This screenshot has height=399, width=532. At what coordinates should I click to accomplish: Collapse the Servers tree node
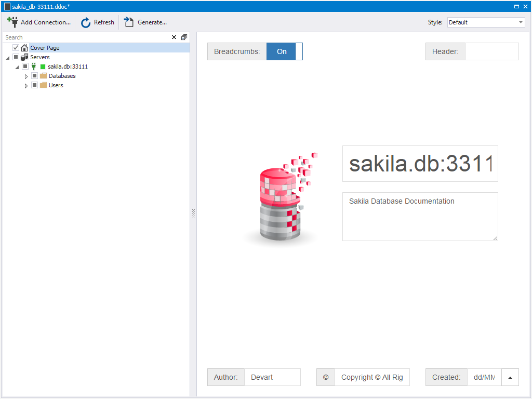tap(8, 58)
